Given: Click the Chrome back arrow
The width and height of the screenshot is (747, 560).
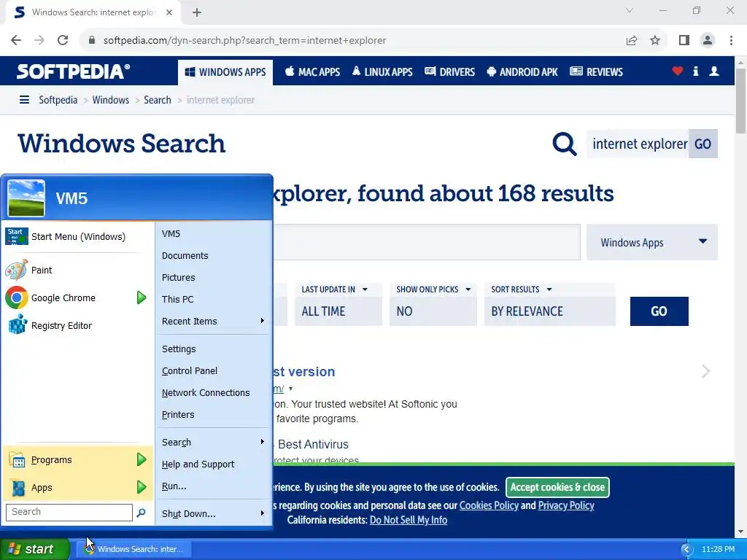Looking at the screenshot, I should coord(16,40).
